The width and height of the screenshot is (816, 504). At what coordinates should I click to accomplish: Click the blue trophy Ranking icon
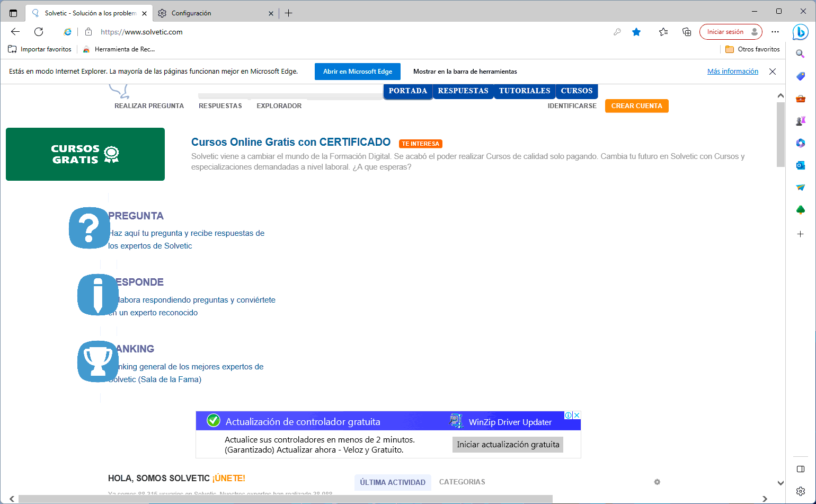[x=98, y=361]
